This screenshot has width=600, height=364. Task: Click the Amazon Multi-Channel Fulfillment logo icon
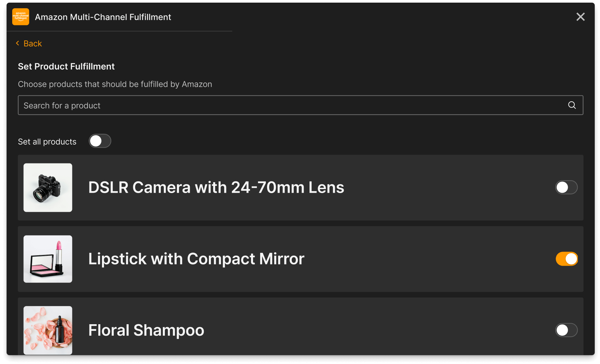click(20, 17)
